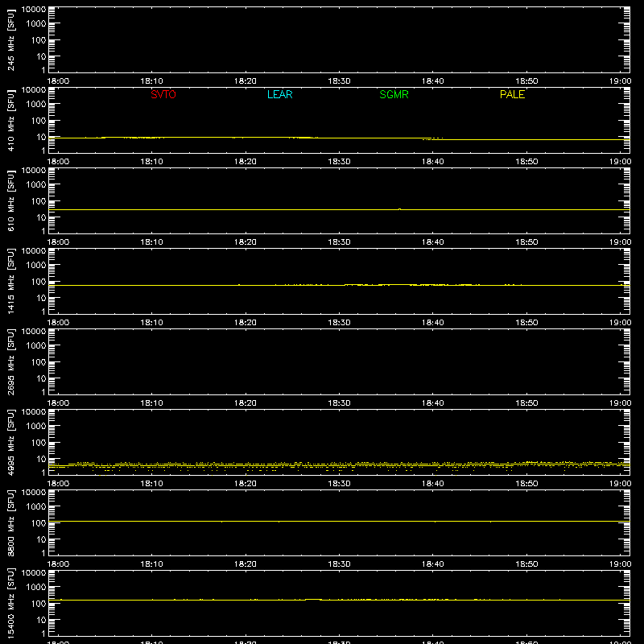Click the 1000 y-tick on the 2695 MHz panel
The height and width of the screenshot is (644, 644).
click(36, 346)
